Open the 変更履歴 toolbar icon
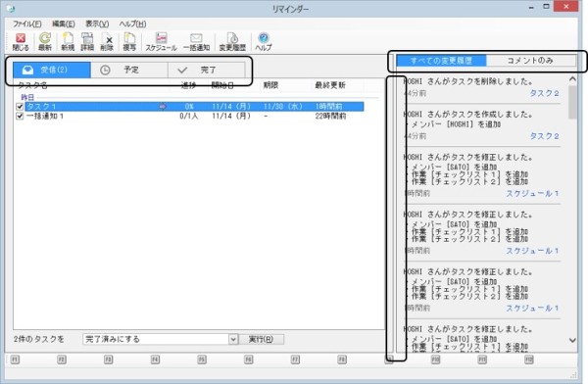 [x=232, y=41]
